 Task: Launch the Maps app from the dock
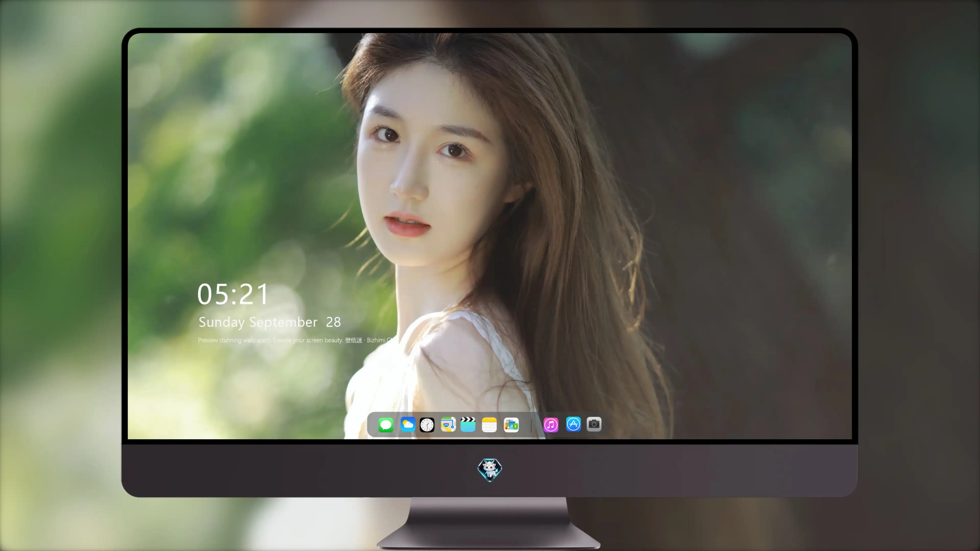pyautogui.click(x=448, y=424)
